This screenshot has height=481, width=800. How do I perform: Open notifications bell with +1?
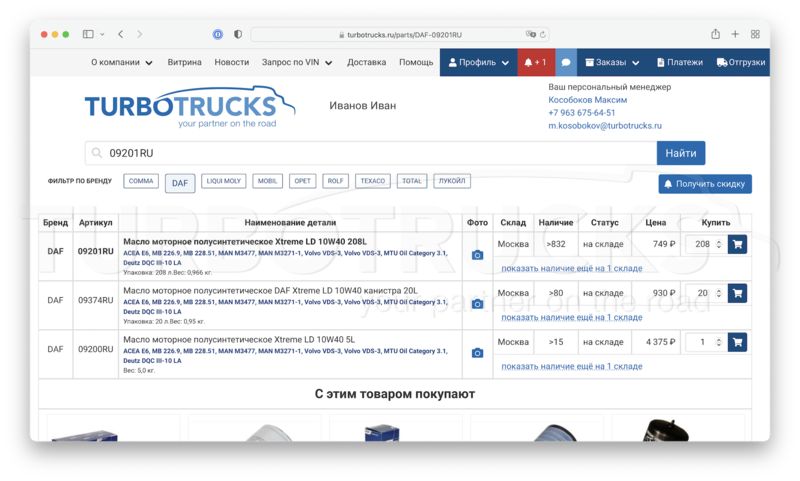(536, 62)
